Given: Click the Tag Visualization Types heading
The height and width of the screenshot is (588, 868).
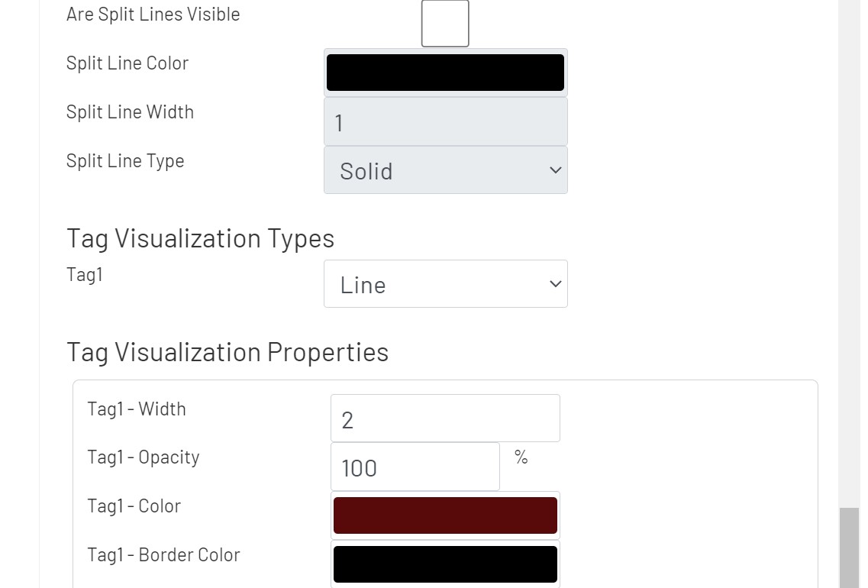Looking at the screenshot, I should click(200, 238).
